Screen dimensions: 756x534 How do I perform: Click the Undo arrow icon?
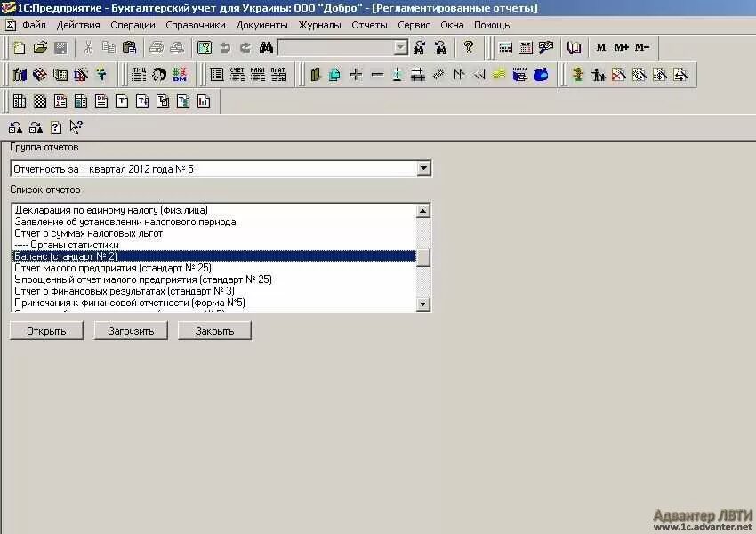[x=225, y=47]
